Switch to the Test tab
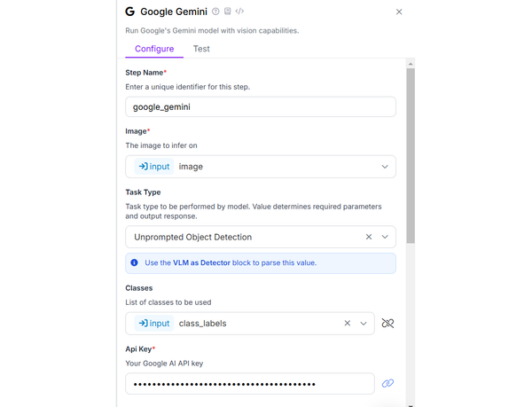This screenshot has width=532, height=407. [x=201, y=49]
